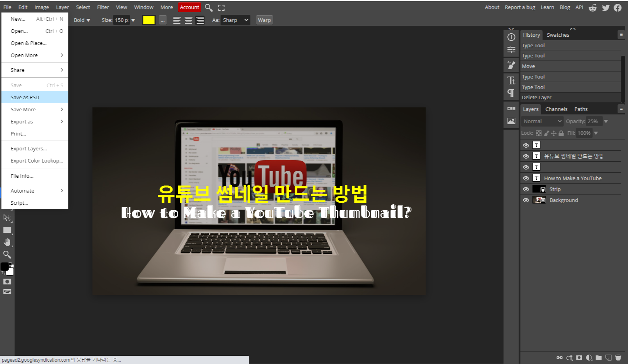
Task: Delete layer with trash icon
Action: (x=618, y=357)
